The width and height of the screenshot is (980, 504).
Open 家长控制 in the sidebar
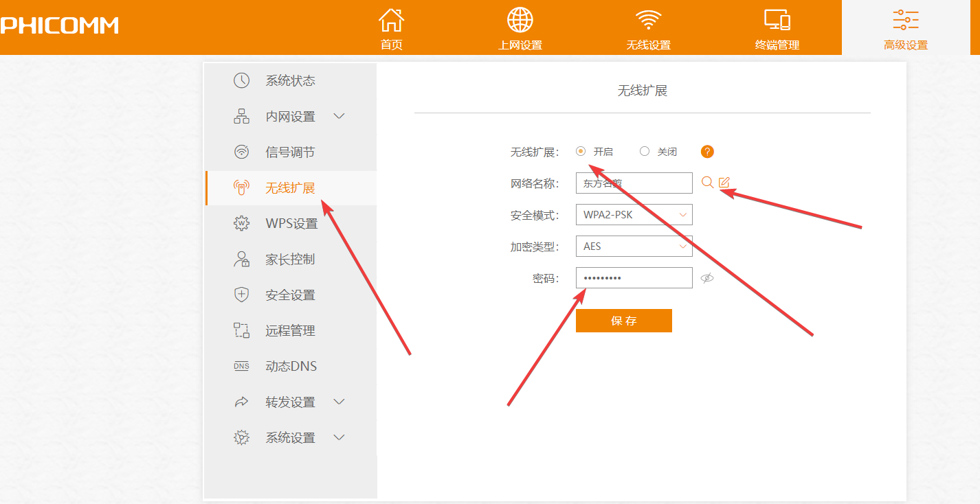coord(291,259)
